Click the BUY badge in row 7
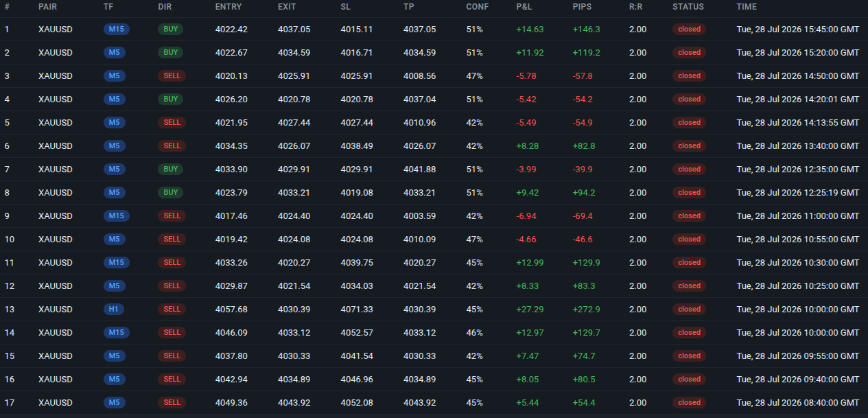Screen dimensions: 868x418 pos(171,170)
